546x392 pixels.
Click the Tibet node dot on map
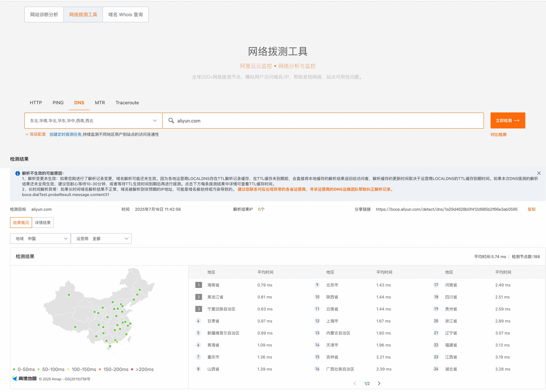pyautogui.click(x=75, y=327)
